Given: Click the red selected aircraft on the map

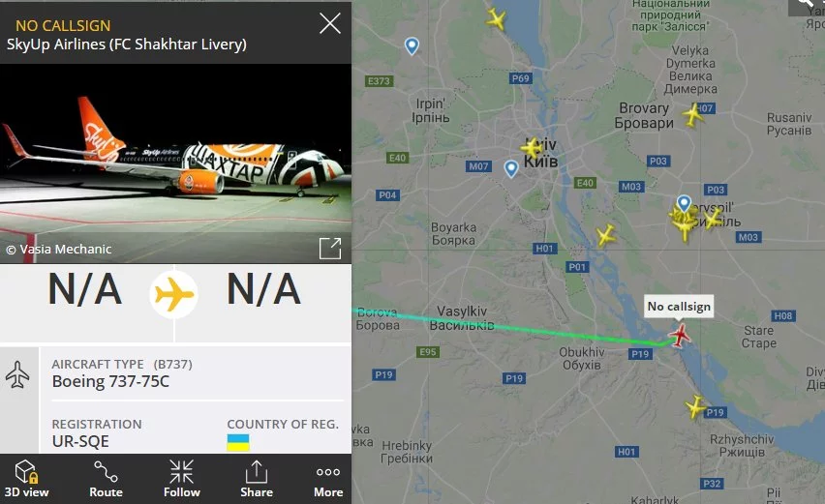Looking at the screenshot, I should pos(680,336).
